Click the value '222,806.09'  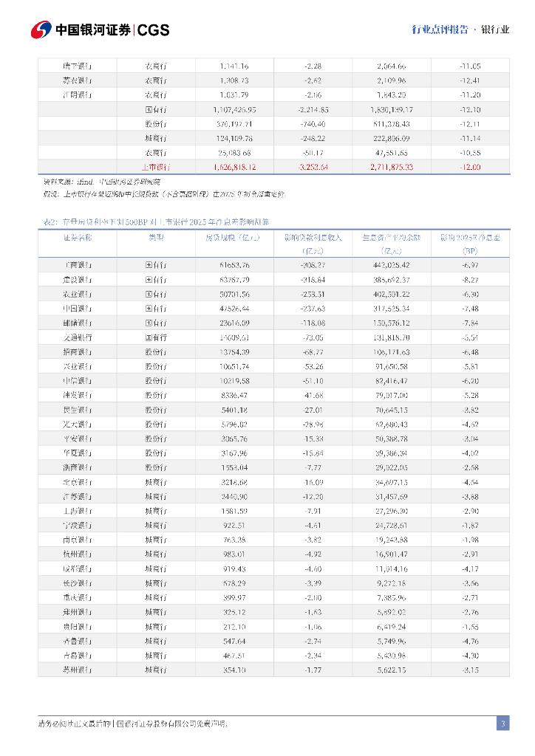pos(392,138)
